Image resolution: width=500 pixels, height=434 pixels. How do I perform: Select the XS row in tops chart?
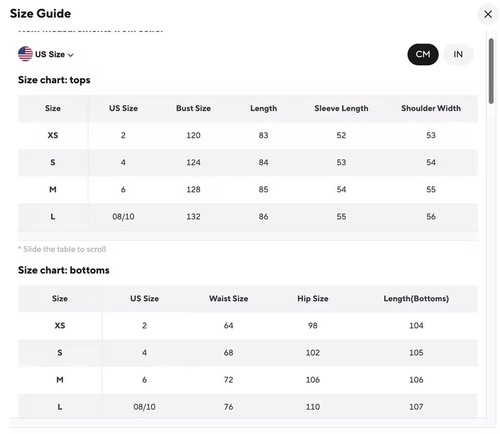point(248,135)
